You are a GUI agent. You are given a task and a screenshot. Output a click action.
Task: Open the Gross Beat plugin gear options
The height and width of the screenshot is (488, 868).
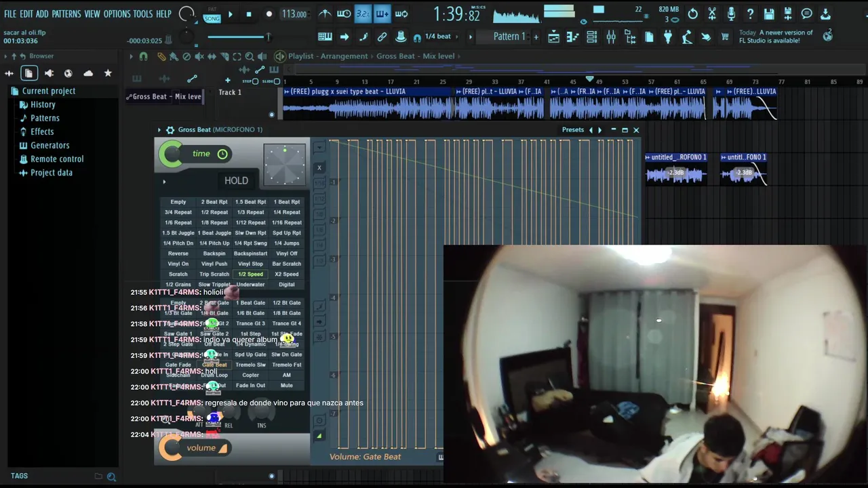pos(170,129)
